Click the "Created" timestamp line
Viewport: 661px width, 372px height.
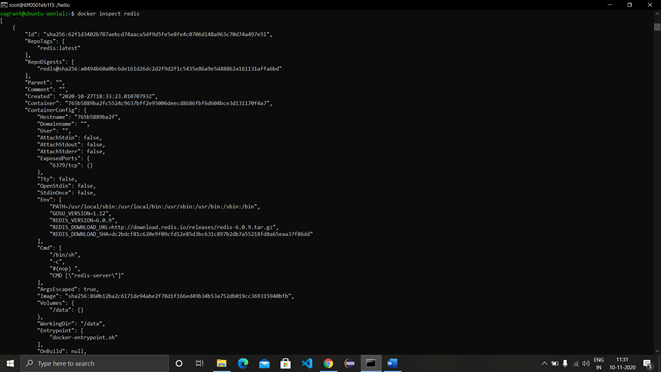point(91,96)
